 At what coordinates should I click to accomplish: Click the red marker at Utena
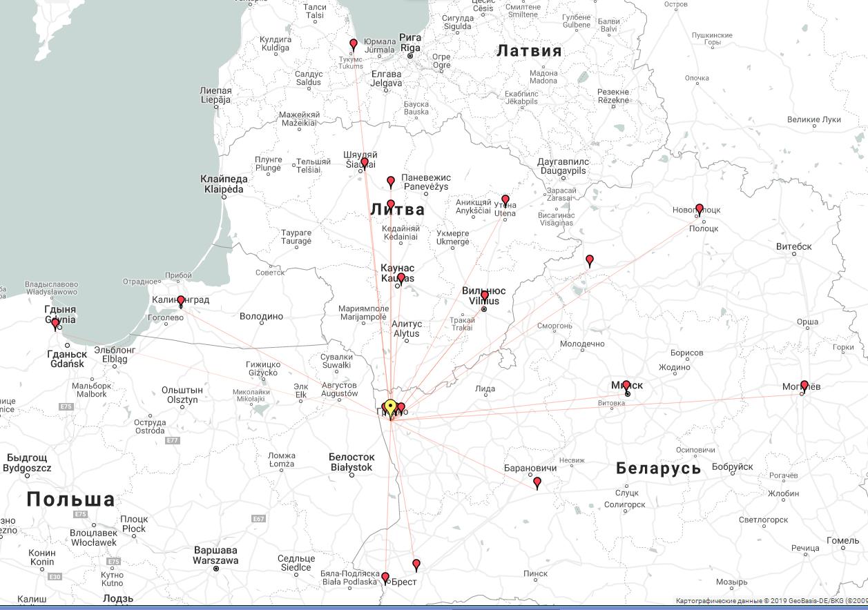505,200
